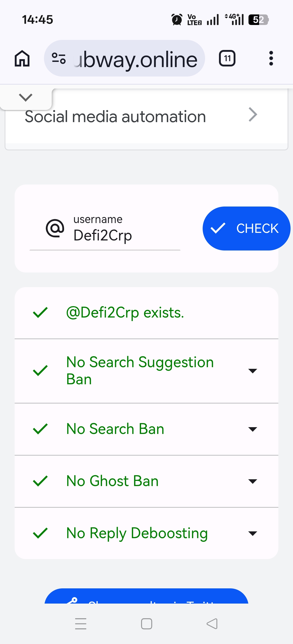Tap the Android home square button

click(x=146, y=624)
